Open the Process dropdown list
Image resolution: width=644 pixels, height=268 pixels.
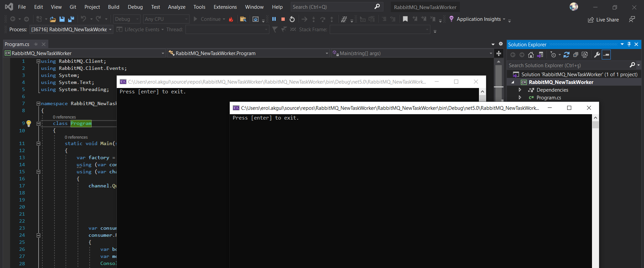(110, 30)
